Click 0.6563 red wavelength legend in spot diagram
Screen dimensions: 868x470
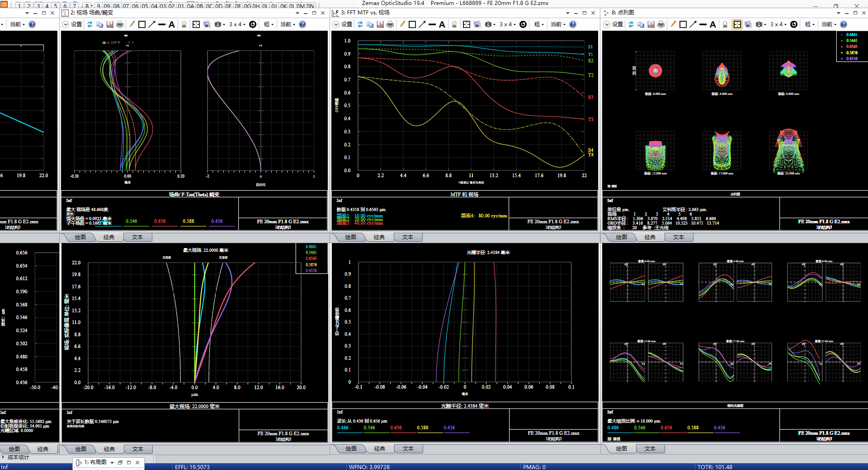tap(852, 47)
